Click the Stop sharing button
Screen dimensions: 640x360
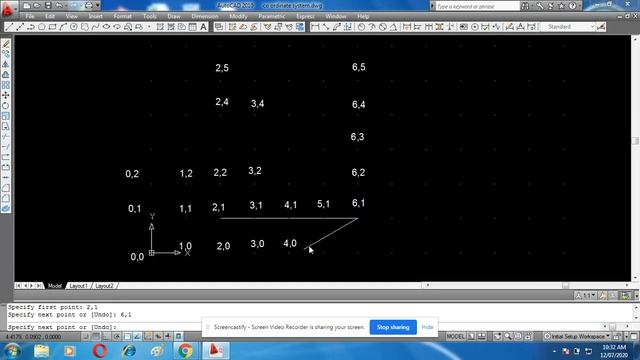[393, 327]
